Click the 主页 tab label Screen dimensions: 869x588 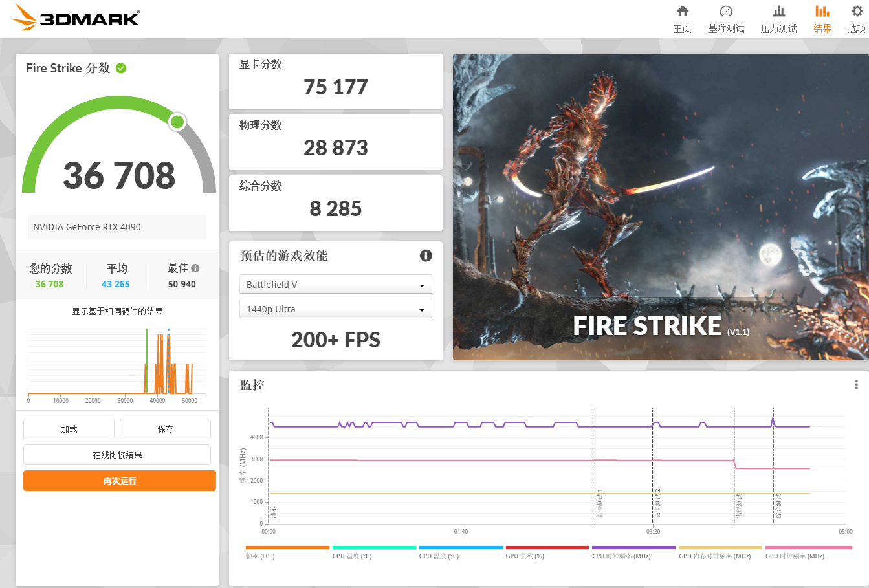tap(682, 28)
